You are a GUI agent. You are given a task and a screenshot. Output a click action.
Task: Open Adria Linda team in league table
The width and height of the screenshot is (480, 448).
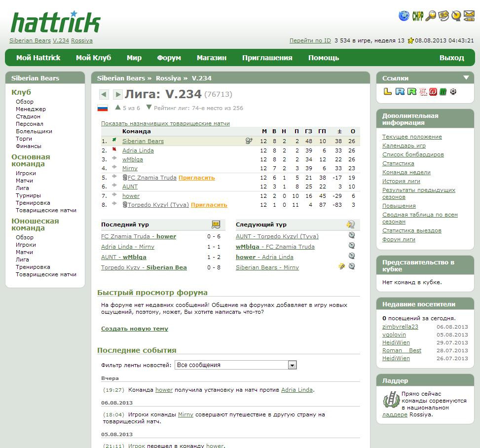coord(138,150)
